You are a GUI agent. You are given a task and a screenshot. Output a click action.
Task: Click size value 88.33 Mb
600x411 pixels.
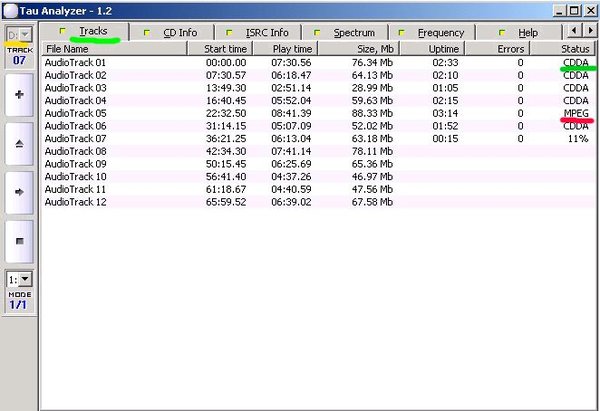tap(372, 113)
